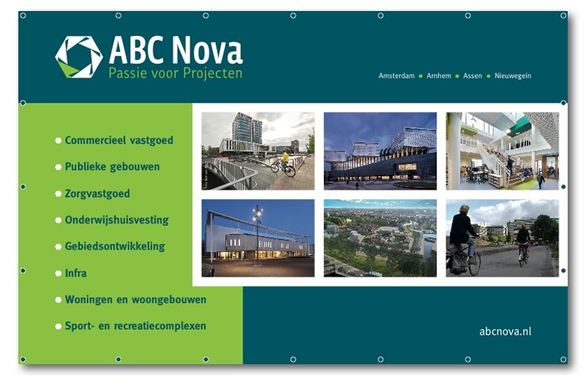Choose the Amsterdam office location
This screenshot has width=586, height=392.
[396, 75]
